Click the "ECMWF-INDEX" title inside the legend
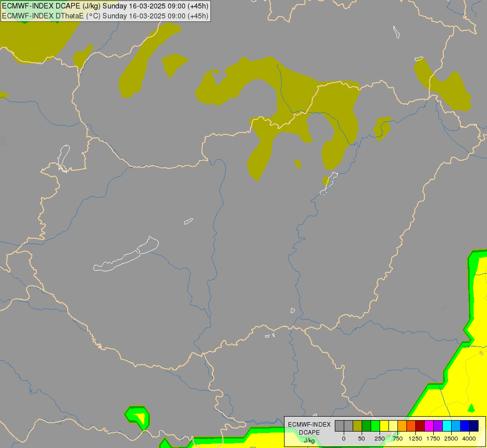 pos(309,425)
